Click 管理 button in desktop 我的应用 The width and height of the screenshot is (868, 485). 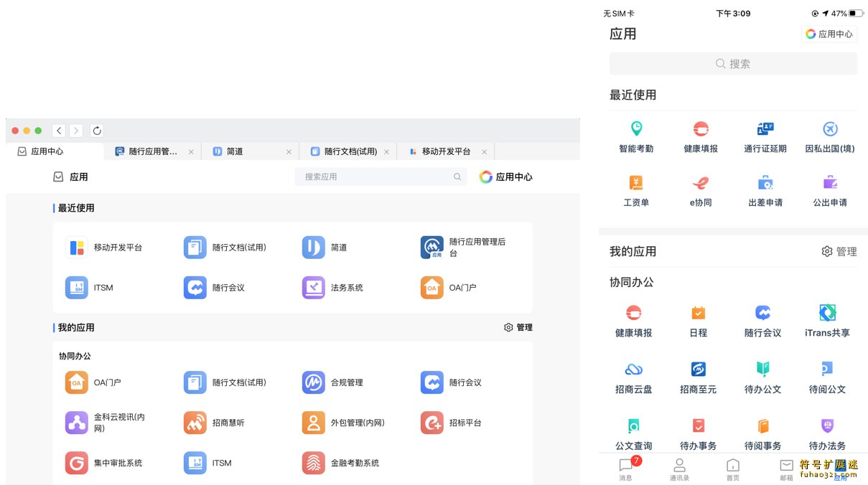coord(518,327)
